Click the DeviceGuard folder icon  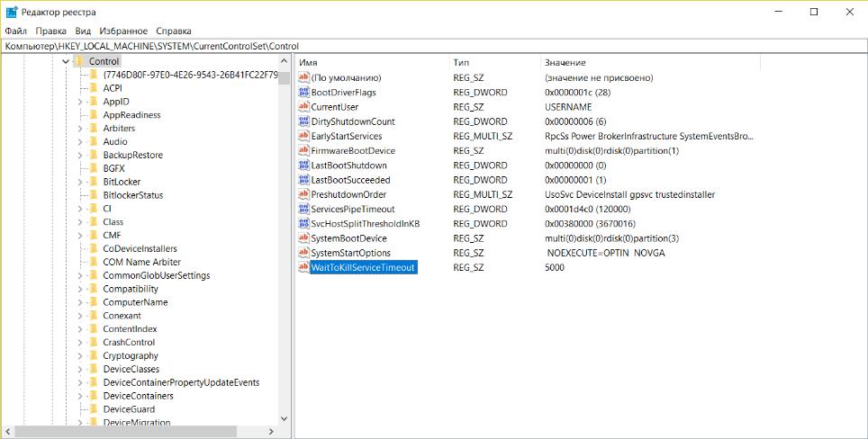pos(93,409)
